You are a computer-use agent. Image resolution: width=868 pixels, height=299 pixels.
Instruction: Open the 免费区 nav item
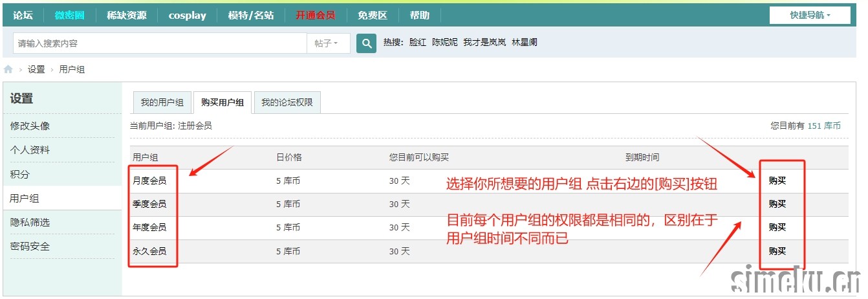[373, 15]
